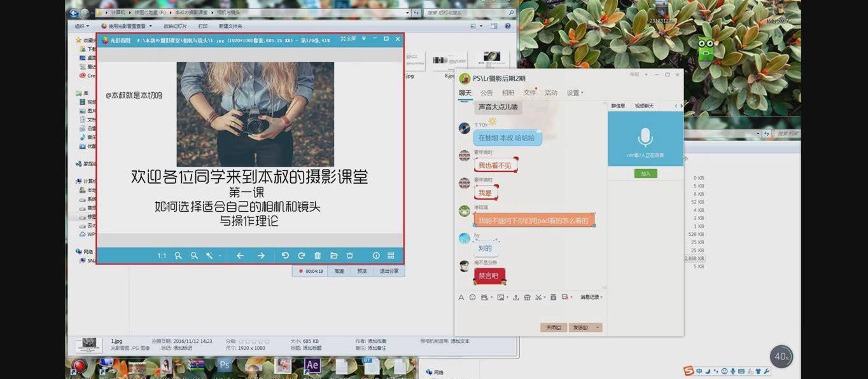Open the 组织 menu in Explorer
Image resolution: width=868 pixels, height=379 pixels.
[81, 26]
